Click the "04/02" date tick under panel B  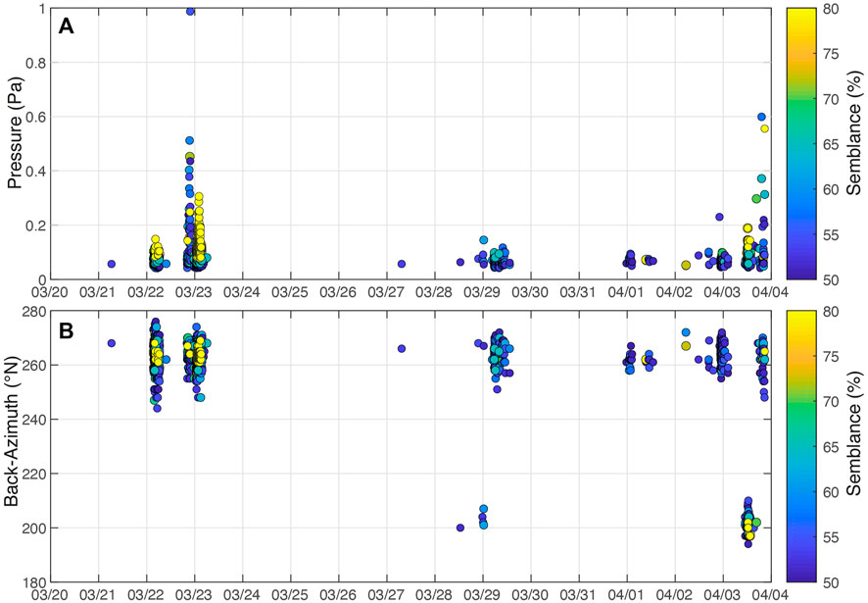[x=675, y=595]
